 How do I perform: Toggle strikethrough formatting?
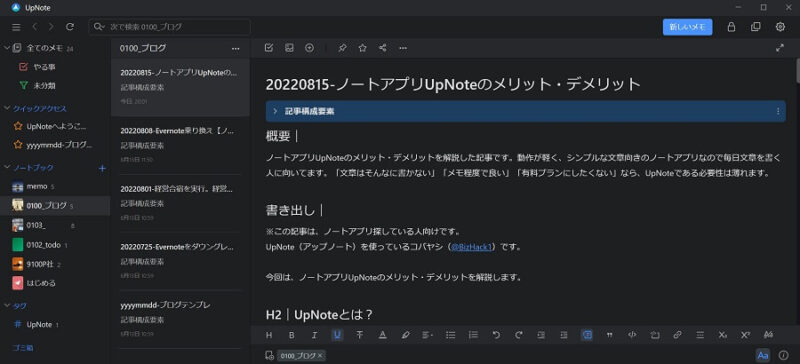360,335
